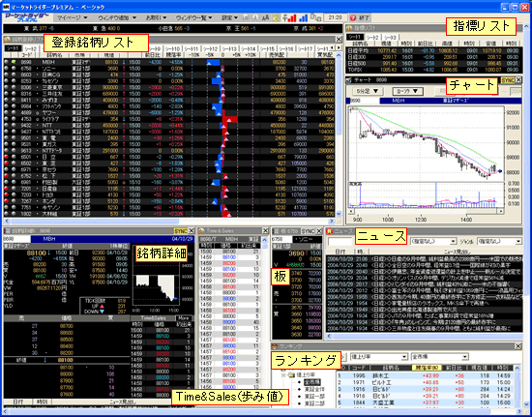Click tab scroll-right arrow in stock list

(x=338, y=47)
